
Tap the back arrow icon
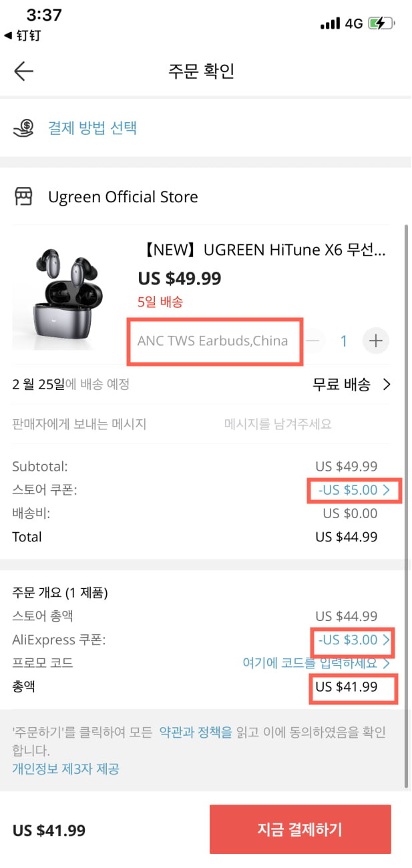(23, 71)
